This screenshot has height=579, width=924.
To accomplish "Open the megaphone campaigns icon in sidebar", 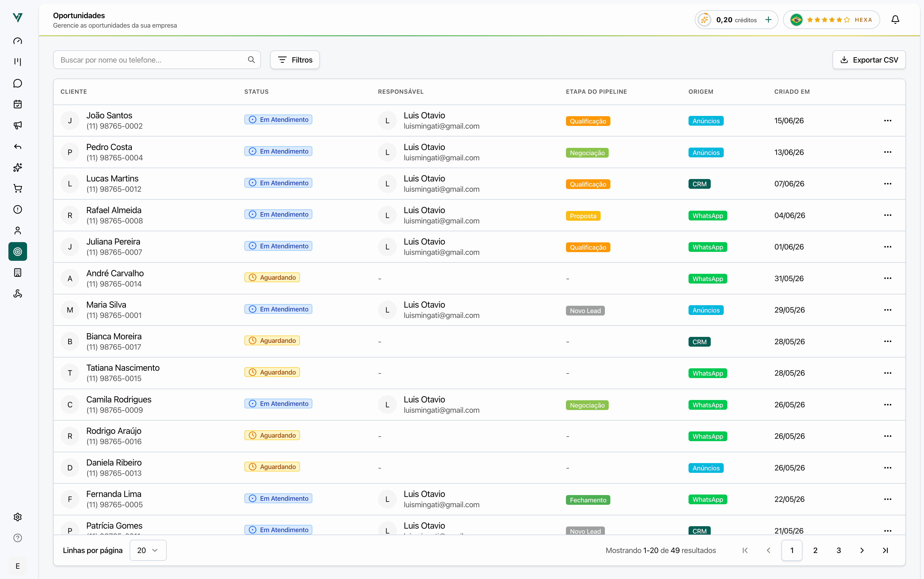I will (x=18, y=125).
